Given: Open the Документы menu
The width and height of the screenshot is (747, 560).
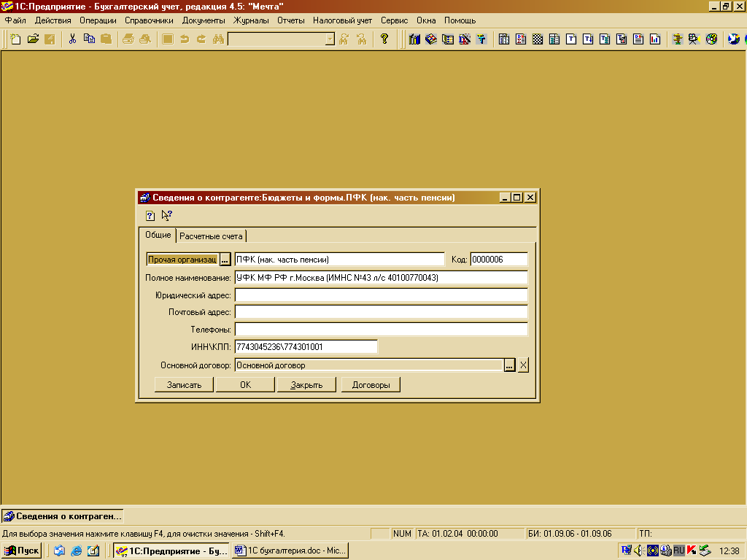Looking at the screenshot, I should point(204,20).
